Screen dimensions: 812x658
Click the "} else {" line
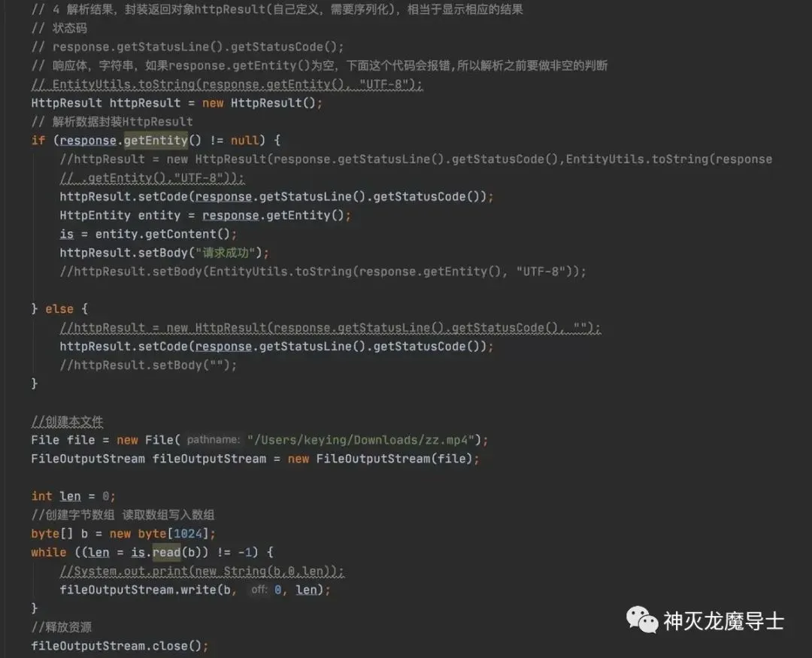pos(59,309)
